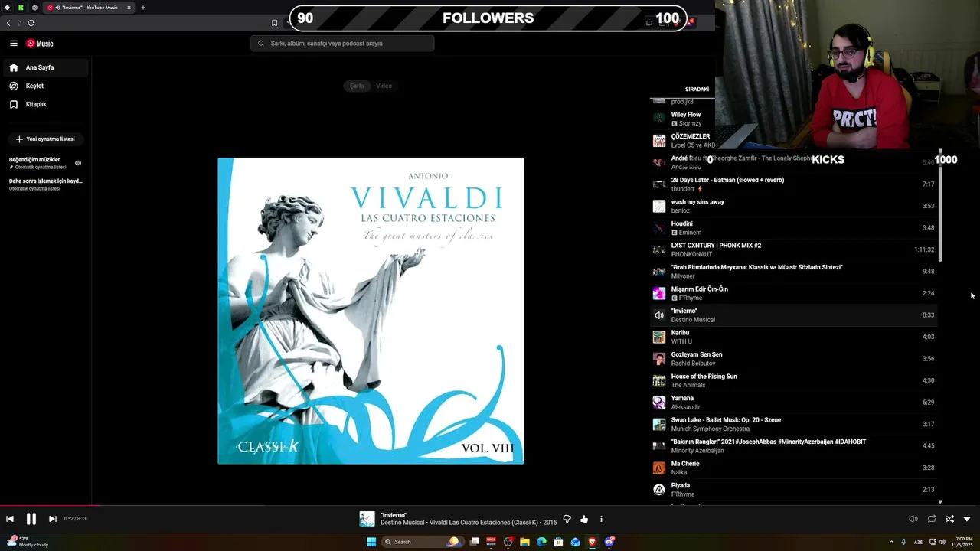Screen dimensions: 980x551
Task: Click the now-playing thumbnail in player bar
Action: pos(367,519)
